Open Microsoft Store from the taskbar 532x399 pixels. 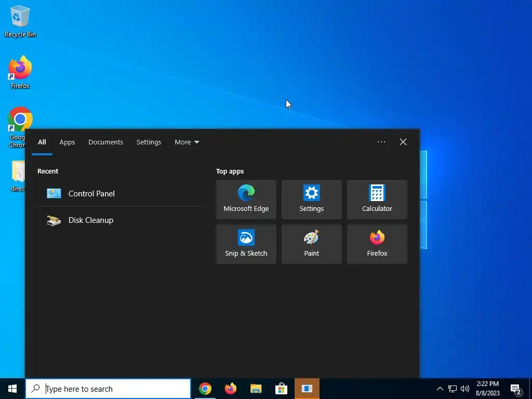click(x=281, y=389)
